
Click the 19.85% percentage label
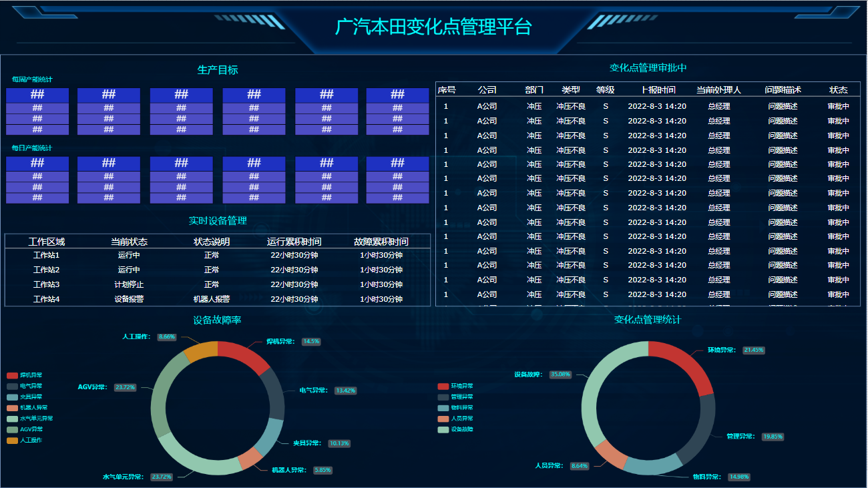coord(773,437)
